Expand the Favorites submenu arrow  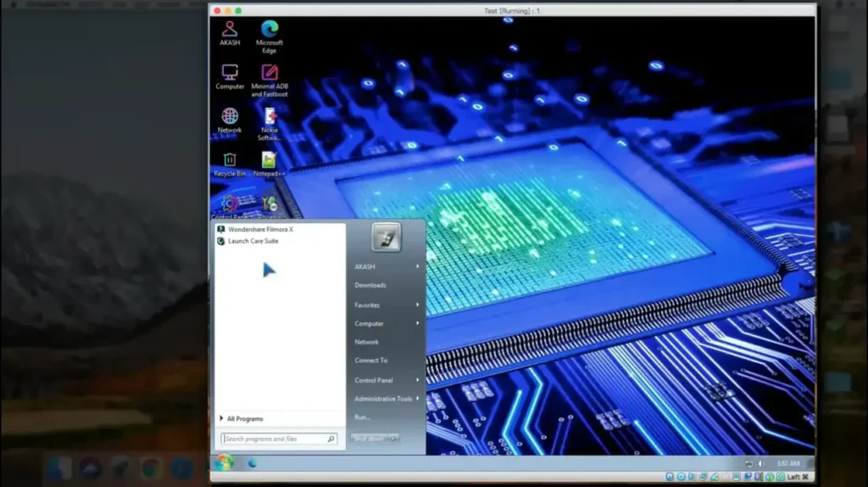[x=418, y=305]
